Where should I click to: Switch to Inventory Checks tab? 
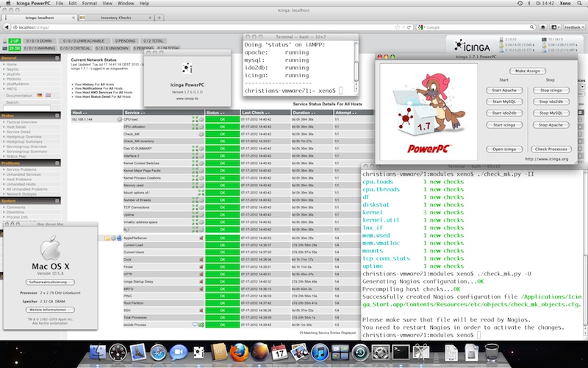(116, 18)
